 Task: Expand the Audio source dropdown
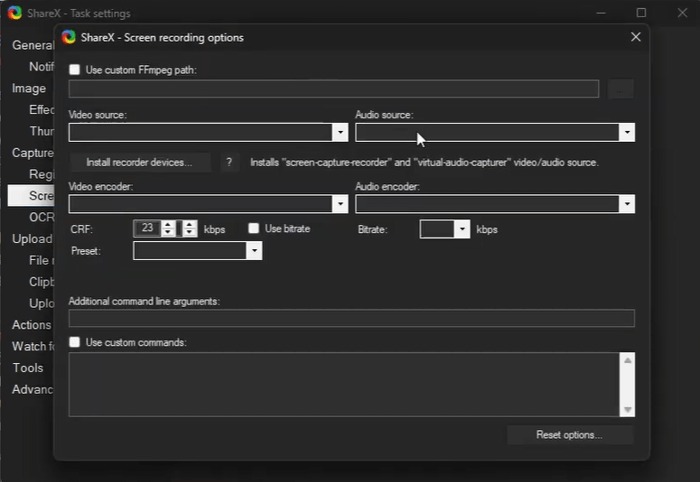627,132
